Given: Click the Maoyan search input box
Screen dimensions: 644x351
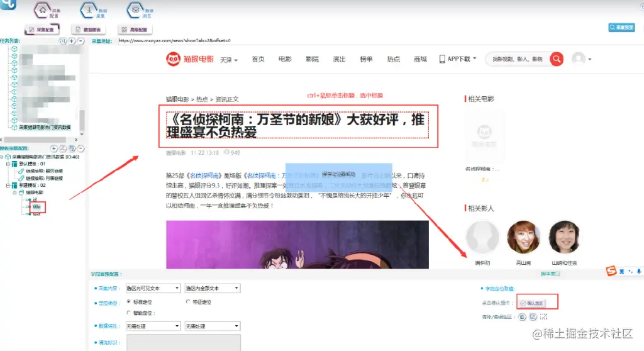Looking at the screenshot, I should pos(518,59).
